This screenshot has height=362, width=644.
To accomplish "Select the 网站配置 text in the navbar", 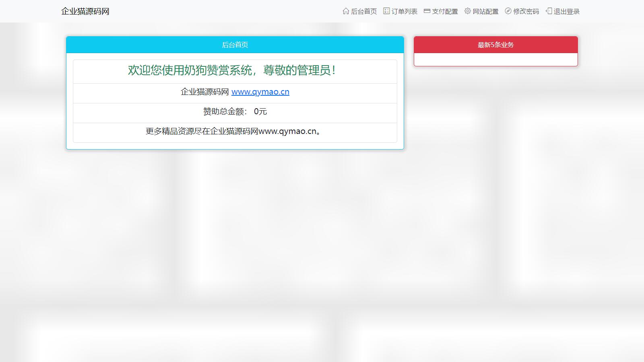I will (x=485, y=11).
